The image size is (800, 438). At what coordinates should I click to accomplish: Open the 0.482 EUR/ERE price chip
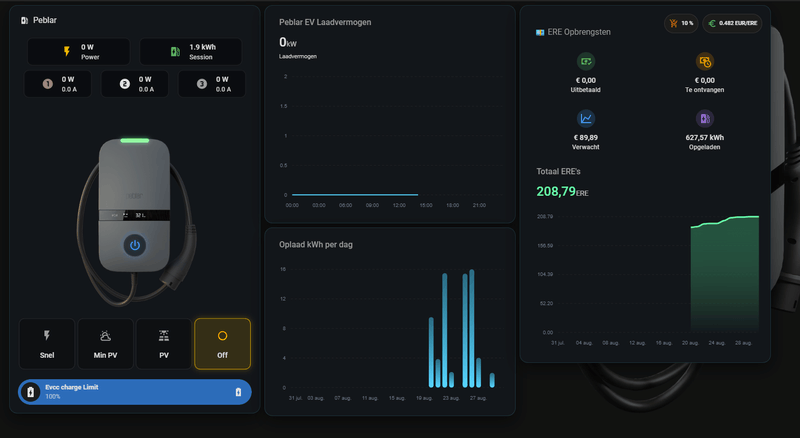click(733, 23)
